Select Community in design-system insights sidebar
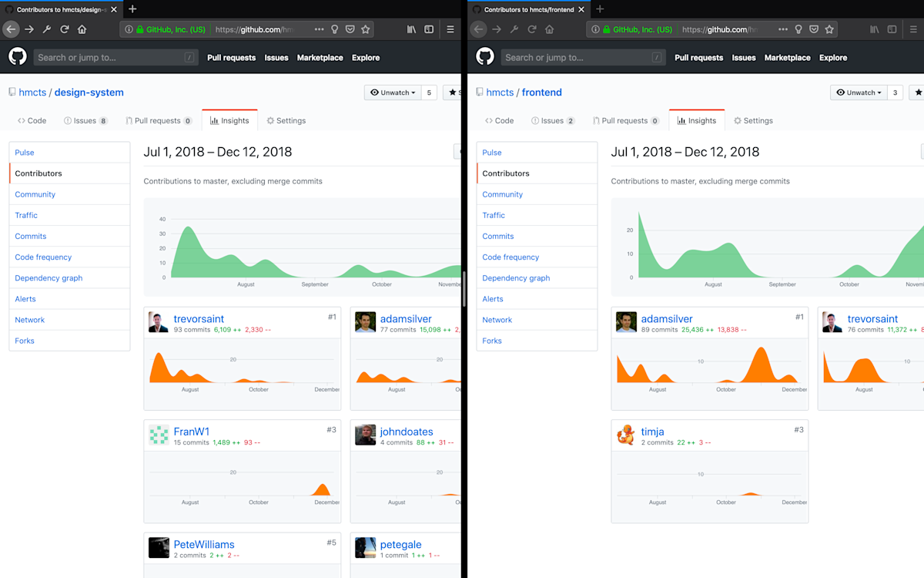Viewport: 924px width, 578px height. [69, 194]
